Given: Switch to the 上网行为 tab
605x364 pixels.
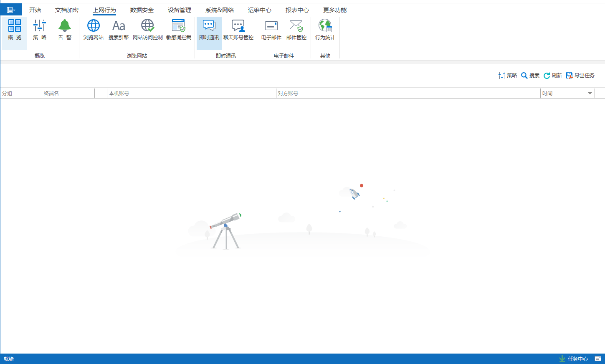Looking at the screenshot, I should point(104,10).
